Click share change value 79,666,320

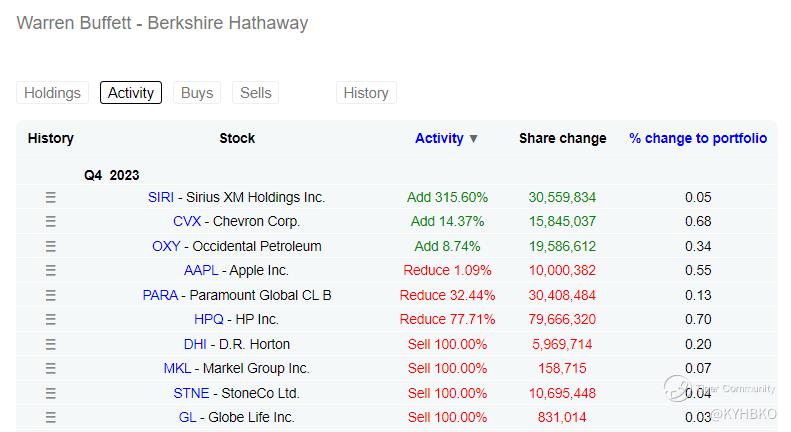point(562,319)
